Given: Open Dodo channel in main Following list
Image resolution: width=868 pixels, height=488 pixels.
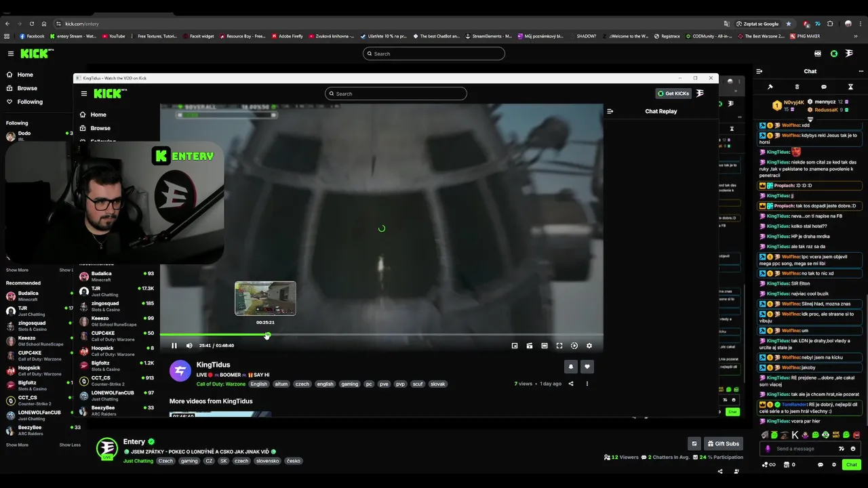Looking at the screenshot, I should [39, 136].
